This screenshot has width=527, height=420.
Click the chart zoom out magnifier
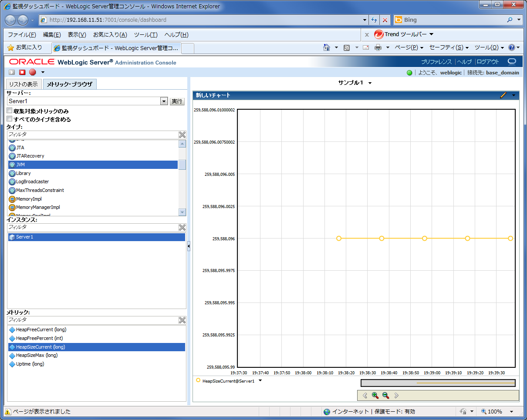click(385, 395)
